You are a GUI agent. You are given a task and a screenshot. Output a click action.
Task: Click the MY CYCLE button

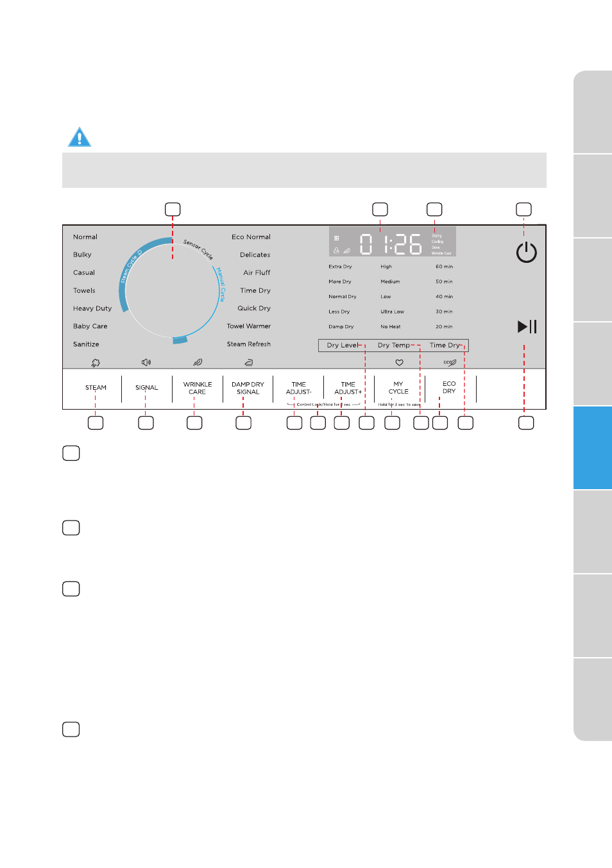[398, 388]
